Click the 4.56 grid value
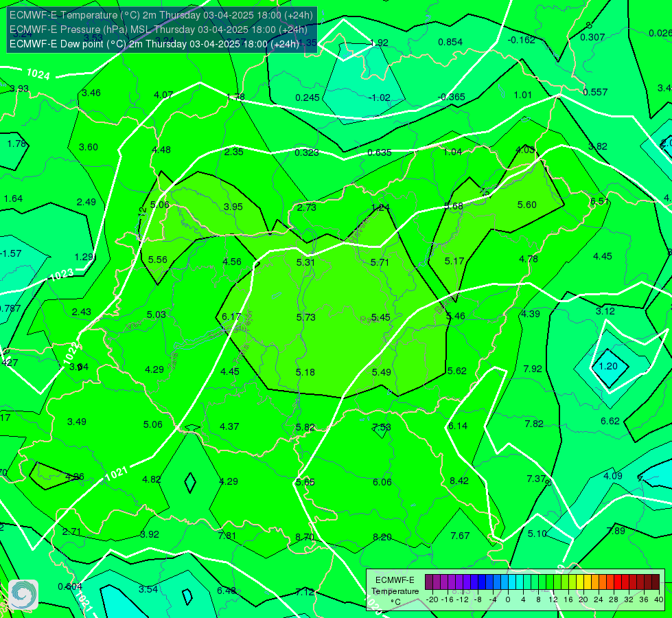The width and height of the screenshot is (672, 618). pyautogui.click(x=232, y=262)
